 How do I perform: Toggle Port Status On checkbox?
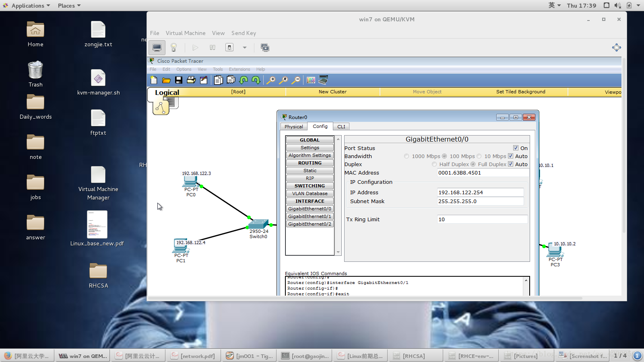pyautogui.click(x=516, y=148)
